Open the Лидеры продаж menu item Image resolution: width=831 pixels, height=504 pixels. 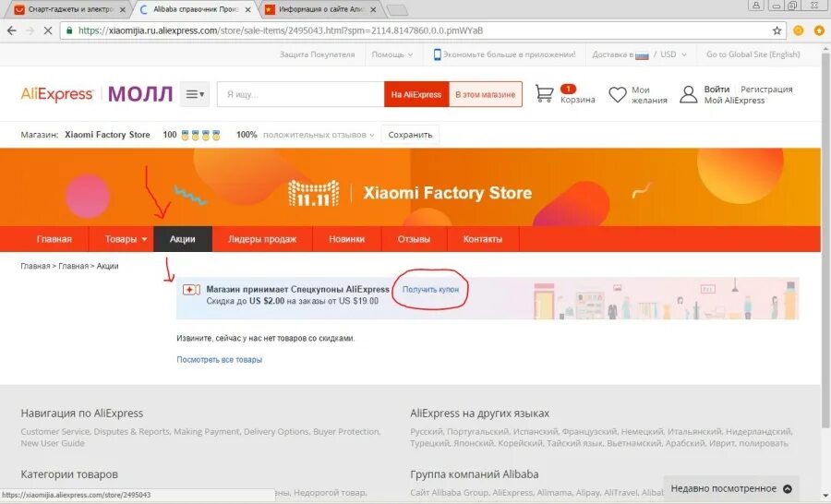tap(262, 239)
